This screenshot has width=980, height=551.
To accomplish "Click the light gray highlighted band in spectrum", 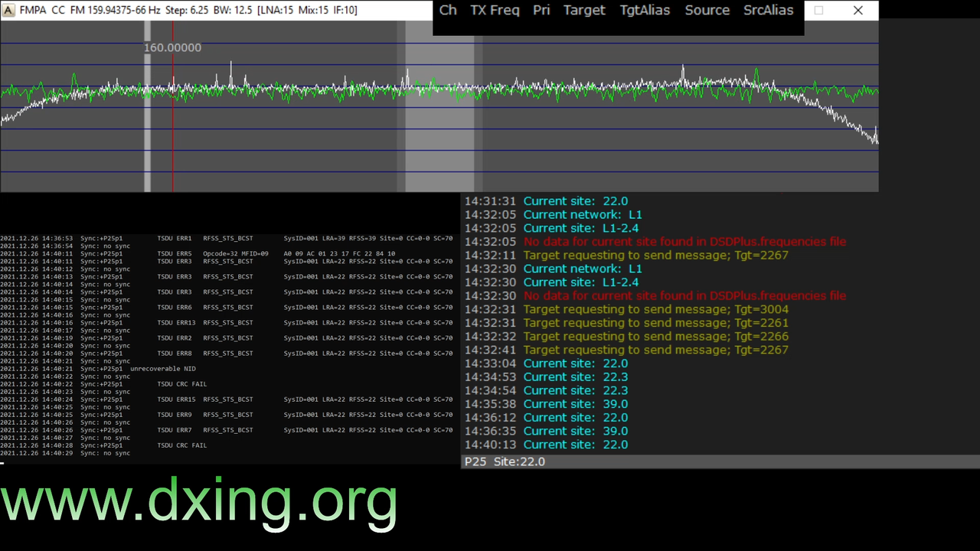I will pyautogui.click(x=439, y=107).
